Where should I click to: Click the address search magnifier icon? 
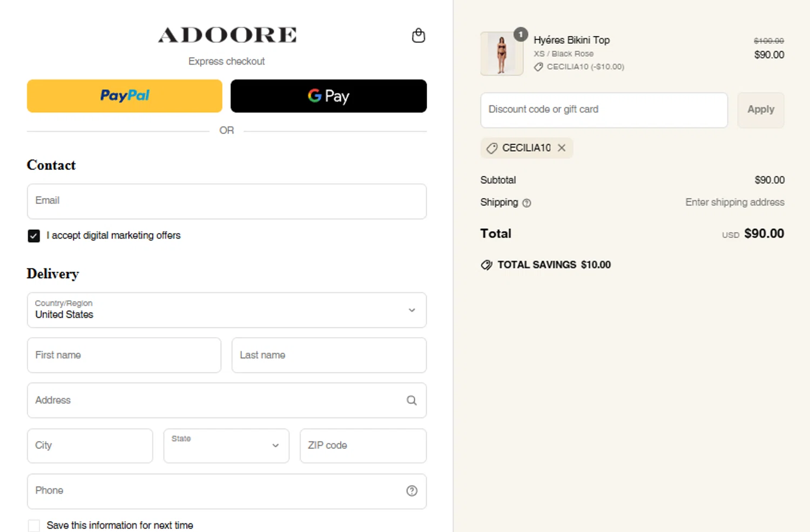(411, 400)
